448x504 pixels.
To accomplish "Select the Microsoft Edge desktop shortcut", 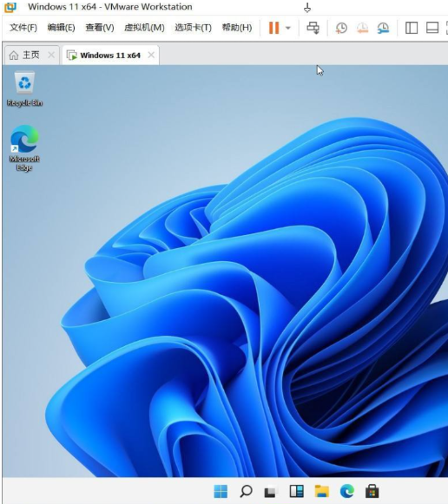I will pos(24,147).
